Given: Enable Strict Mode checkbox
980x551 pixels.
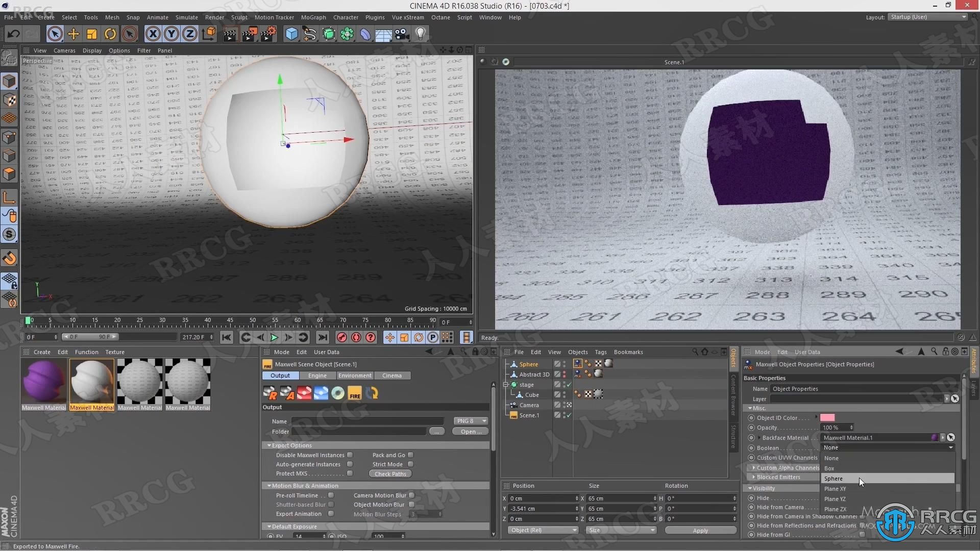Looking at the screenshot, I should coord(410,464).
